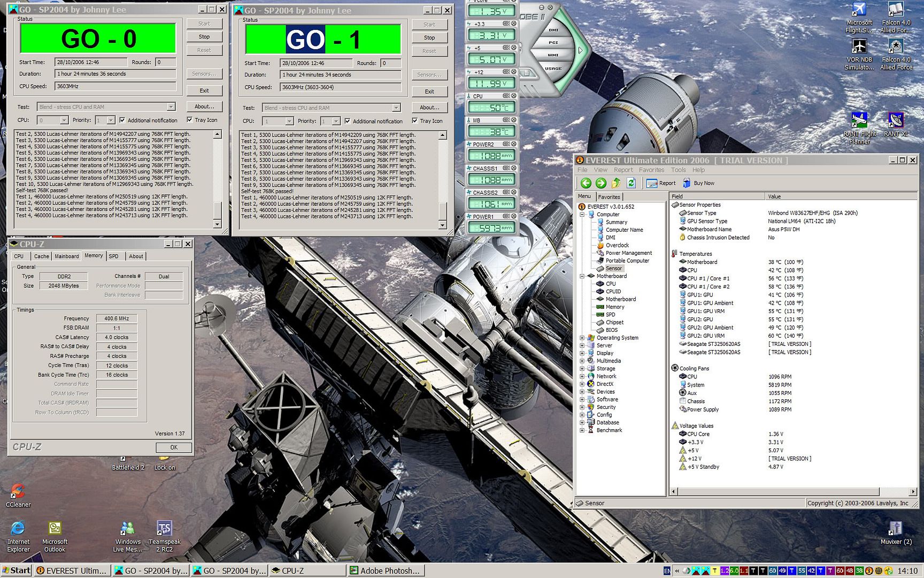Click the EVEREST back arrow icon
924x578 pixels.
(x=586, y=183)
